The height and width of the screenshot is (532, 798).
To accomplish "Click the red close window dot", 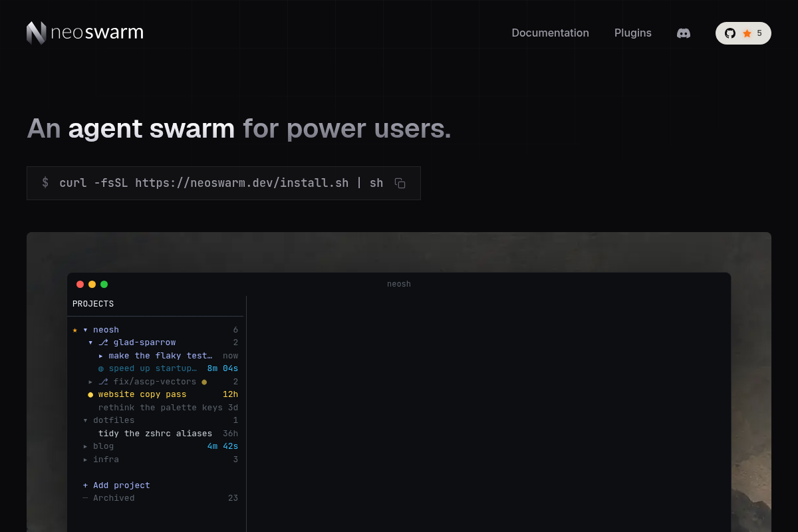I will pyautogui.click(x=80, y=284).
